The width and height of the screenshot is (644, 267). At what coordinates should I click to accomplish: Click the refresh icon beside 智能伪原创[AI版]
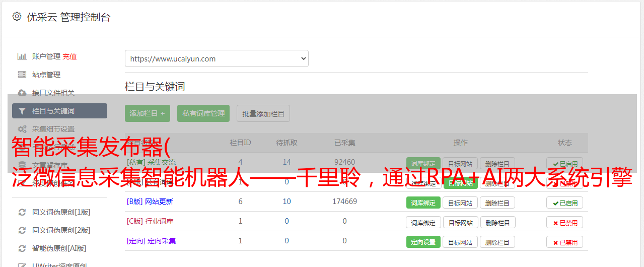click(22, 248)
